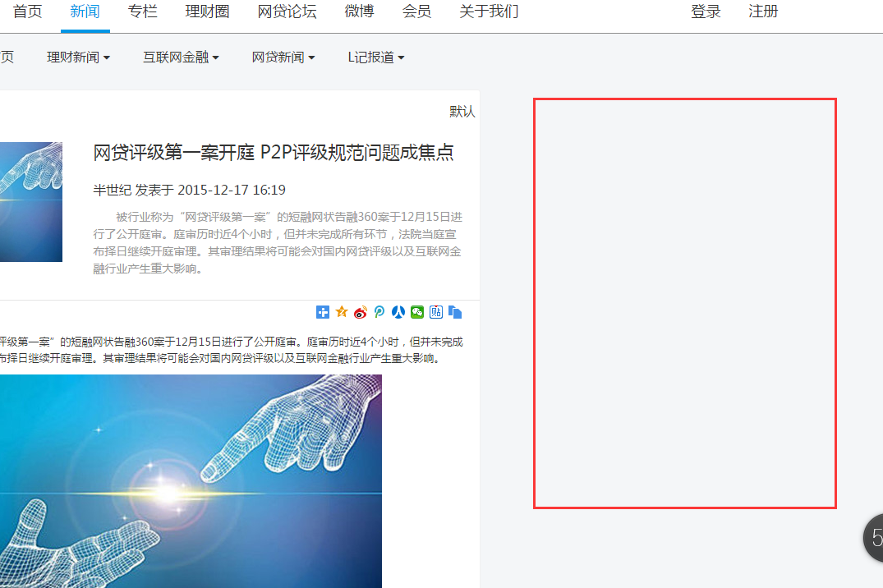The height and width of the screenshot is (588, 883).
Task: Open the blue plus "more share" icon
Action: (323, 312)
